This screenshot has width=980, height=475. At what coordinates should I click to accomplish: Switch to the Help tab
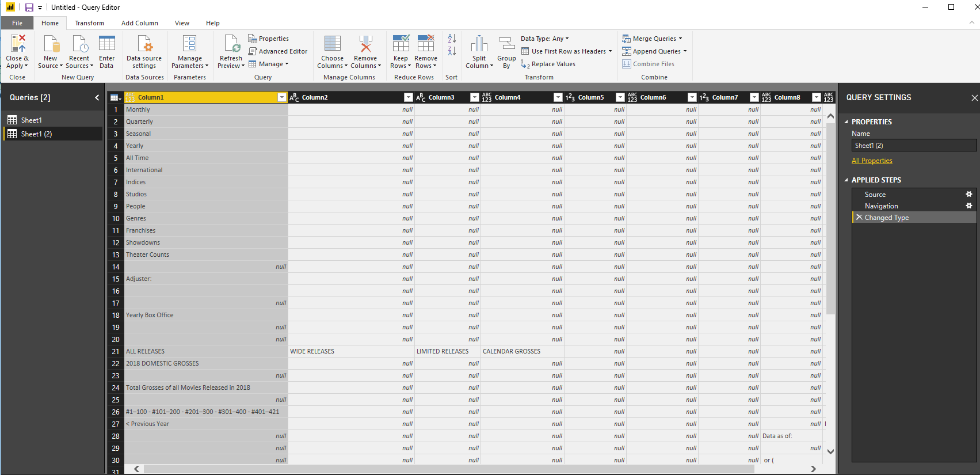click(x=213, y=23)
